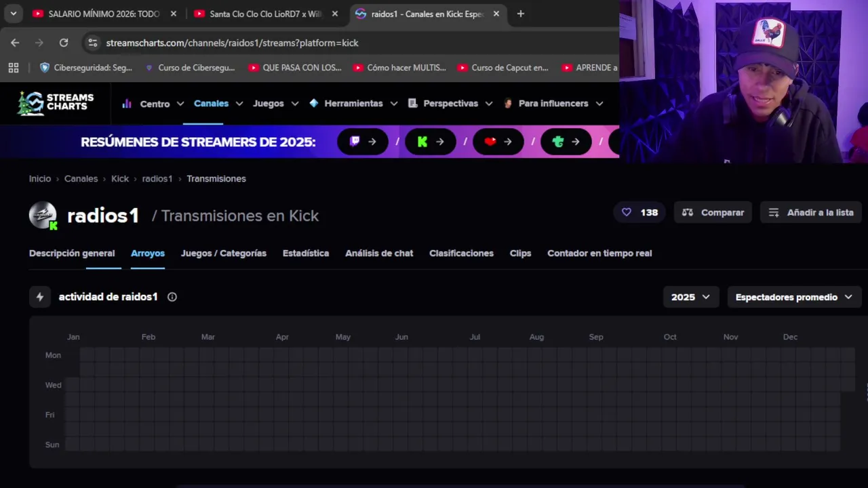The height and width of the screenshot is (488, 868).
Task: Click the Herramientas diamond icon
Action: (313, 103)
